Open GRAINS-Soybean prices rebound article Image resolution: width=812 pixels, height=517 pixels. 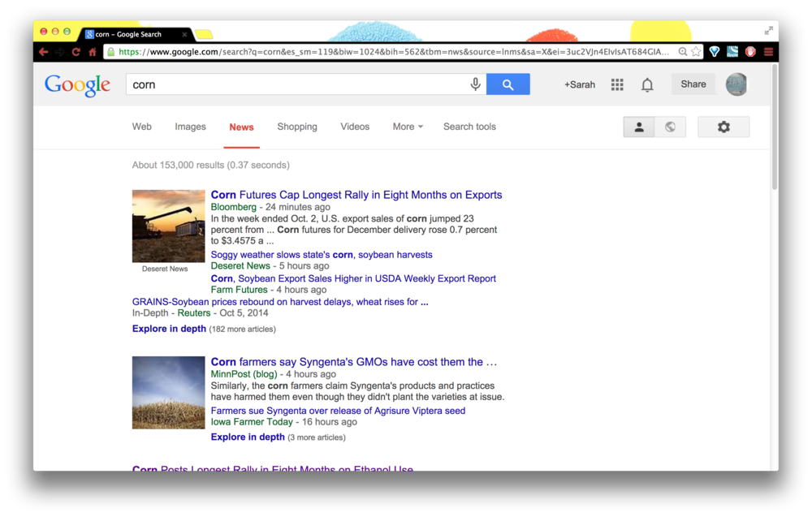click(280, 302)
